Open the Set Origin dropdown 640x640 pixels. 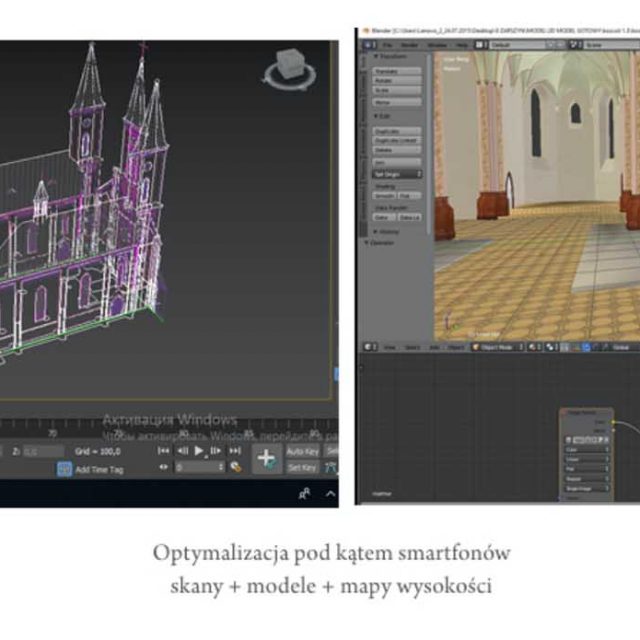coord(396,174)
